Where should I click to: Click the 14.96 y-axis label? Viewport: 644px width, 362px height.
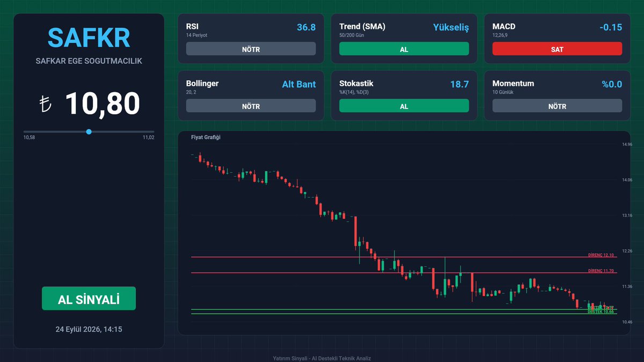coord(627,145)
